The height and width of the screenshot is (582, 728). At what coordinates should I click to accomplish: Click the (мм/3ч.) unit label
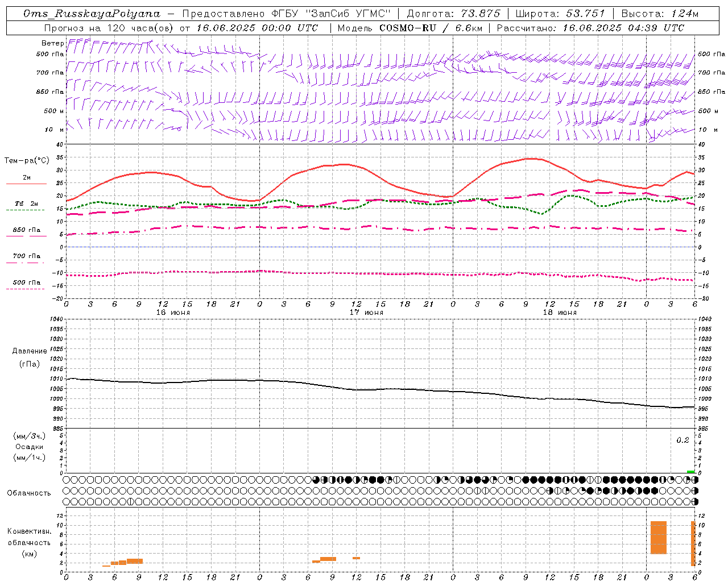(30, 436)
